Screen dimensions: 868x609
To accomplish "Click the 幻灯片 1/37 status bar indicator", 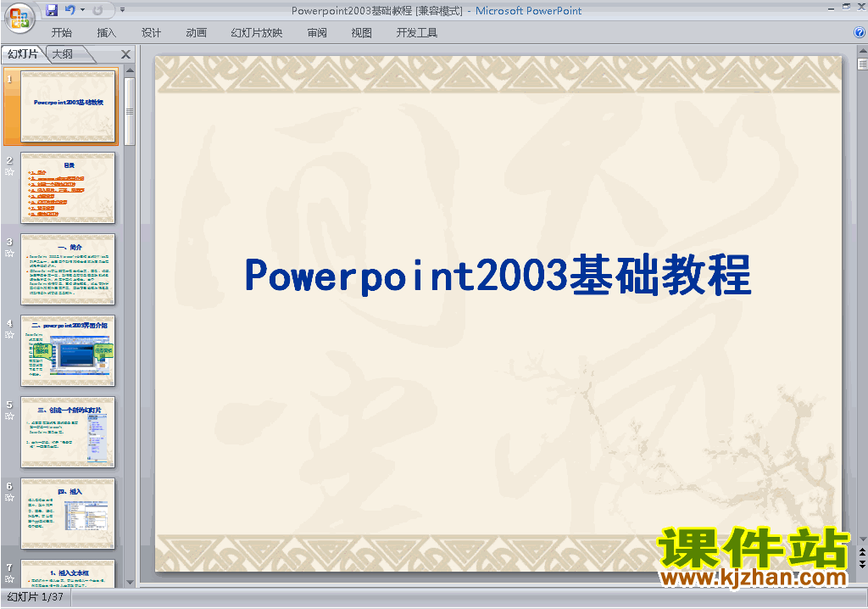I will 36,597.
